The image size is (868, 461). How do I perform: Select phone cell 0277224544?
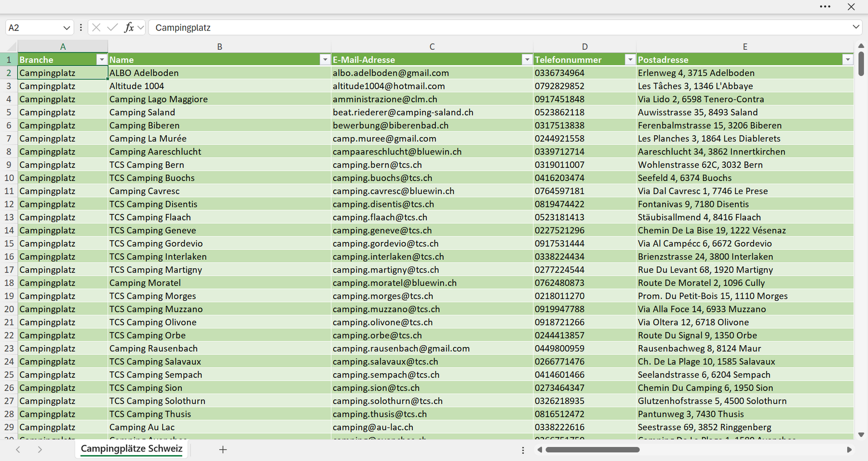pos(584,270)
